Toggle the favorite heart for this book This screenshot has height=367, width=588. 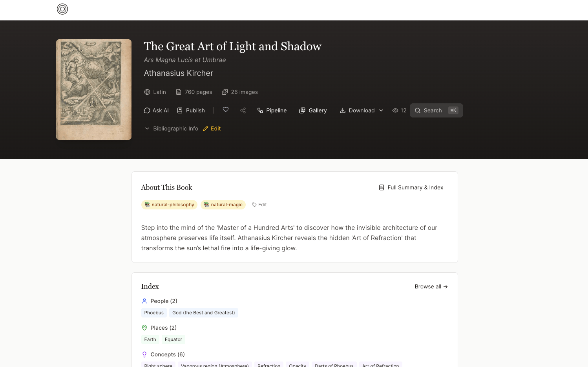click(226, 110)
